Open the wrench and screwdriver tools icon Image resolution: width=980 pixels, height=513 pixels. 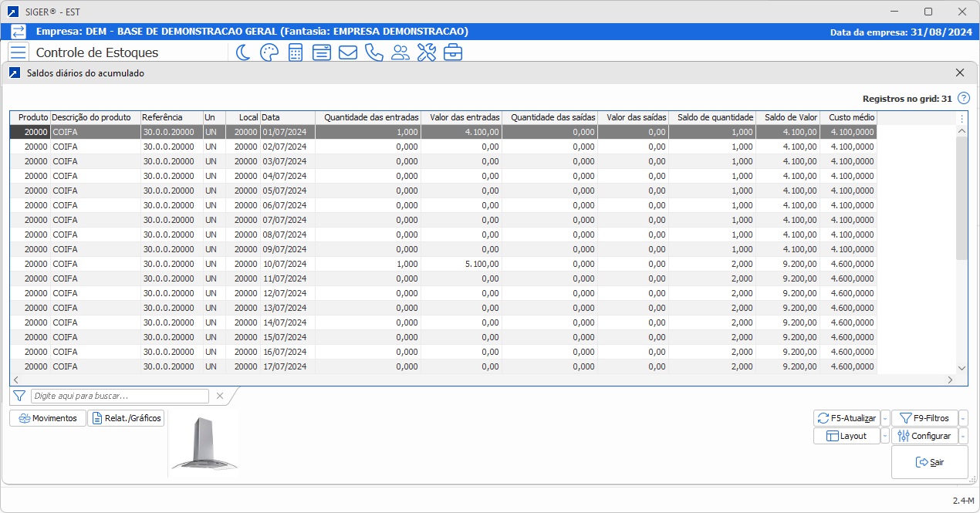point(426,52)
